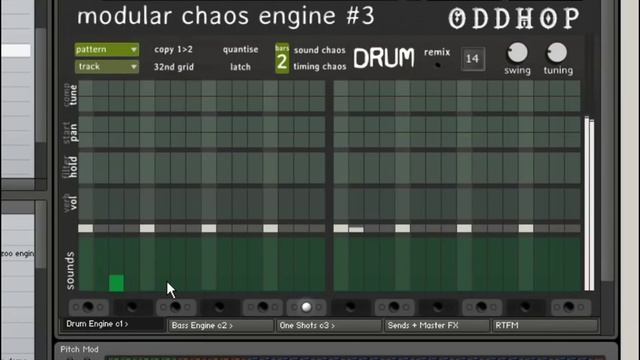
Task: Open the RTFM tab
Action: pyautogui.click(x=544, y=325)
